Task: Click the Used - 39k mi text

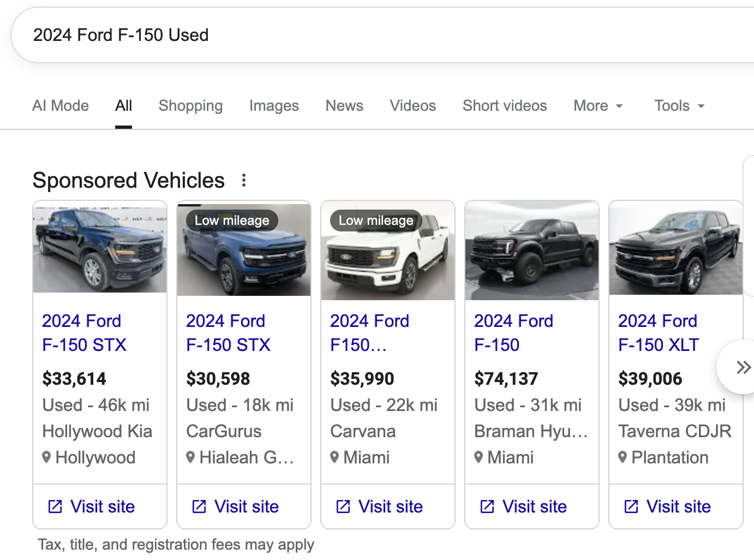Action: [672, 405]
